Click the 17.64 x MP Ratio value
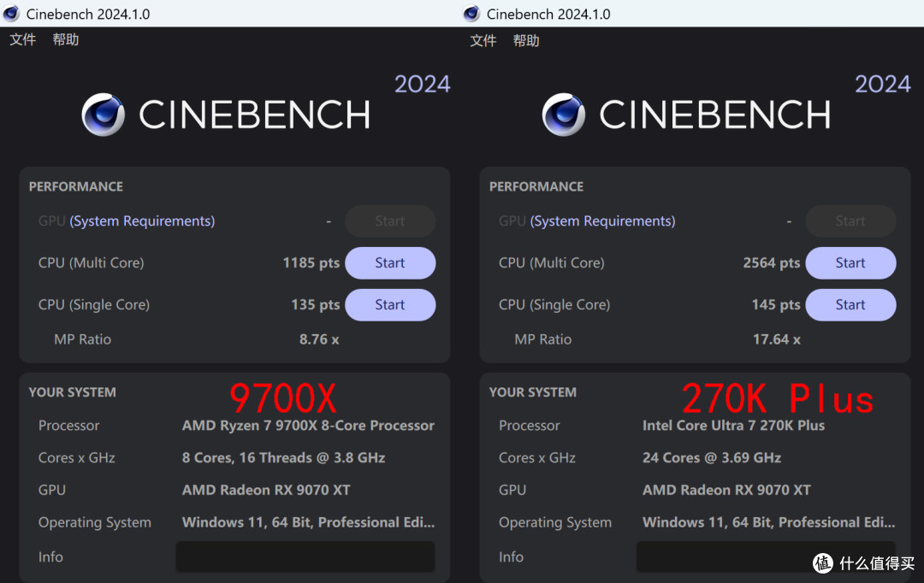Viewport: 924px width, 583px height. [x=777, y=339]
